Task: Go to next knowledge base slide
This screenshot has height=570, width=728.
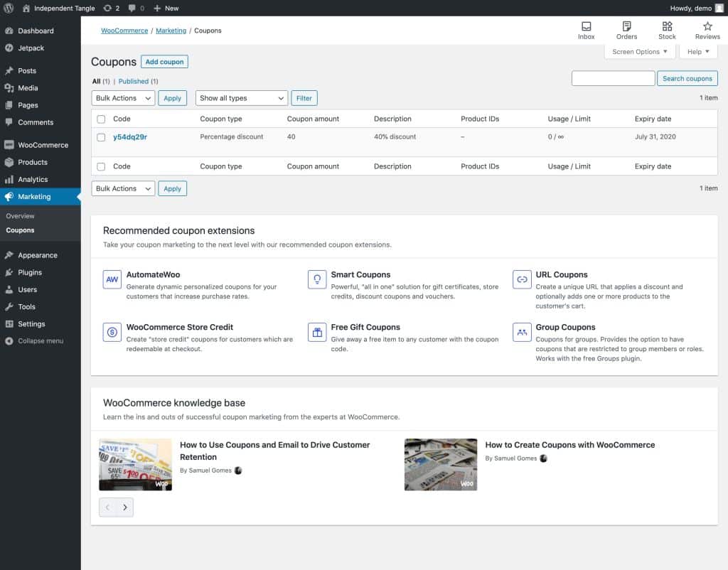Action: tap(124, 507)
